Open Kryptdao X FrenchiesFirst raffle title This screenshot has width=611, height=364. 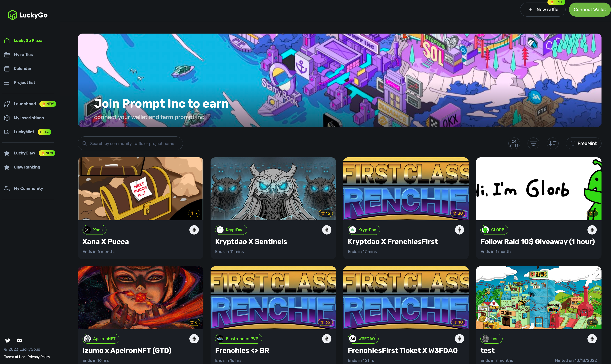(x=393, y=242)
